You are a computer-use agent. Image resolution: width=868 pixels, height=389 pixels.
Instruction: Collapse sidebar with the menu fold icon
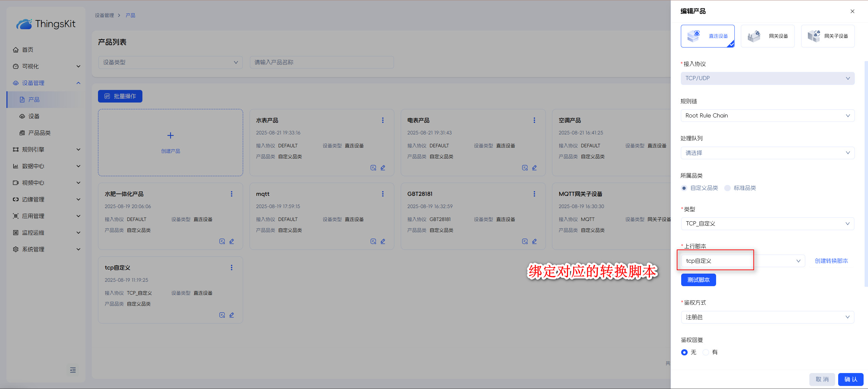pos(73,370)
